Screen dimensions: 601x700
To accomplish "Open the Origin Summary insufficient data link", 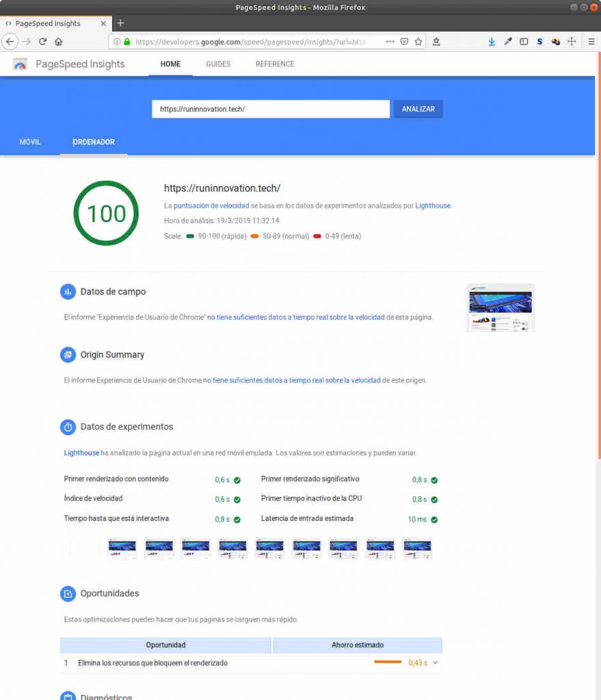I will tap(292, 380).
